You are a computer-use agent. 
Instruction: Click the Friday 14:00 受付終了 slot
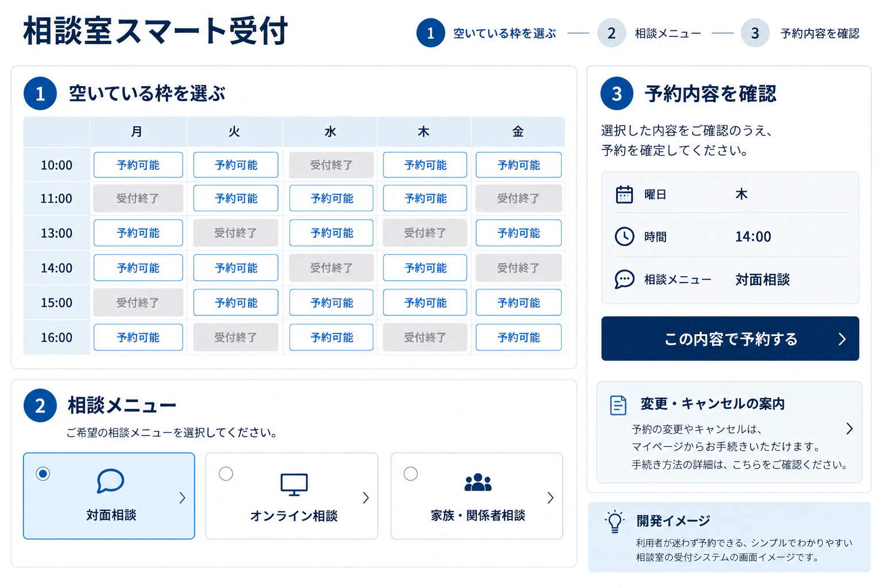tap(519, 268)
